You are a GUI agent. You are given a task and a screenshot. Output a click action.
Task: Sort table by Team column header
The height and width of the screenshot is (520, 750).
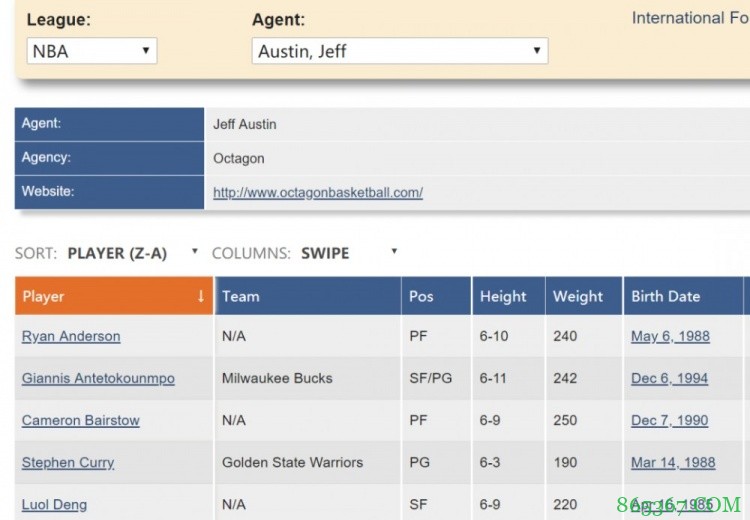[241, 296]
